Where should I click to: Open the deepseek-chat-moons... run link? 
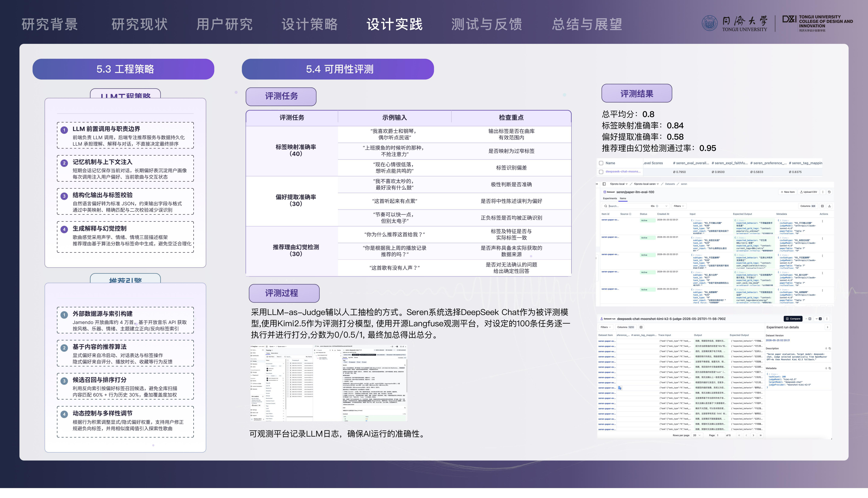point(623,172)
